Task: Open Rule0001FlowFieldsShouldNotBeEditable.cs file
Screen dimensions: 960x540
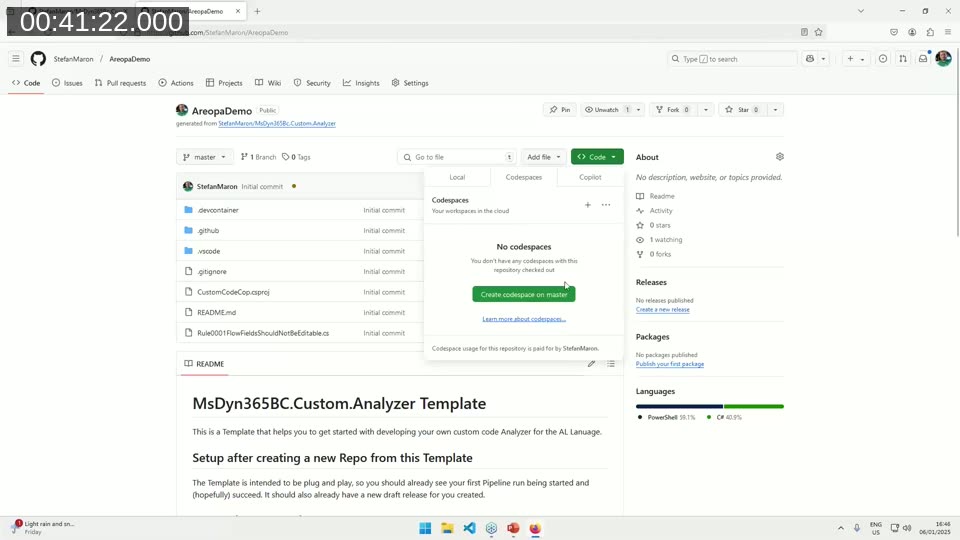Action: [263, 333]
